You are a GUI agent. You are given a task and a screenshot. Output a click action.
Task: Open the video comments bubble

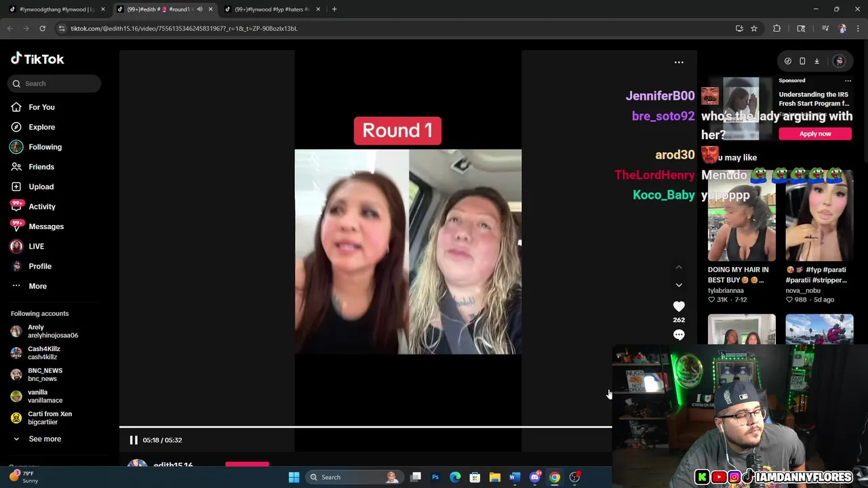(679, 335)
